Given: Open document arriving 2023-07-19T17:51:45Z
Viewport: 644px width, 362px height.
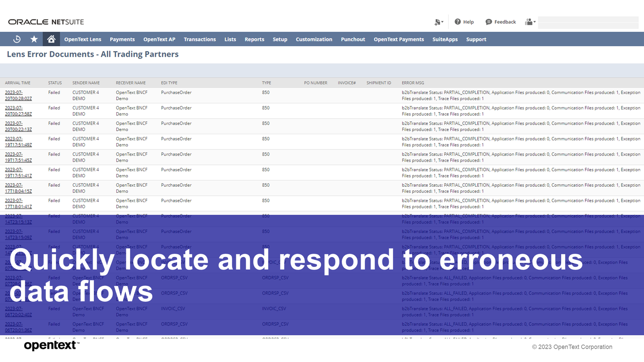Looking at the screenshot, I should click(x=18, y=157).
